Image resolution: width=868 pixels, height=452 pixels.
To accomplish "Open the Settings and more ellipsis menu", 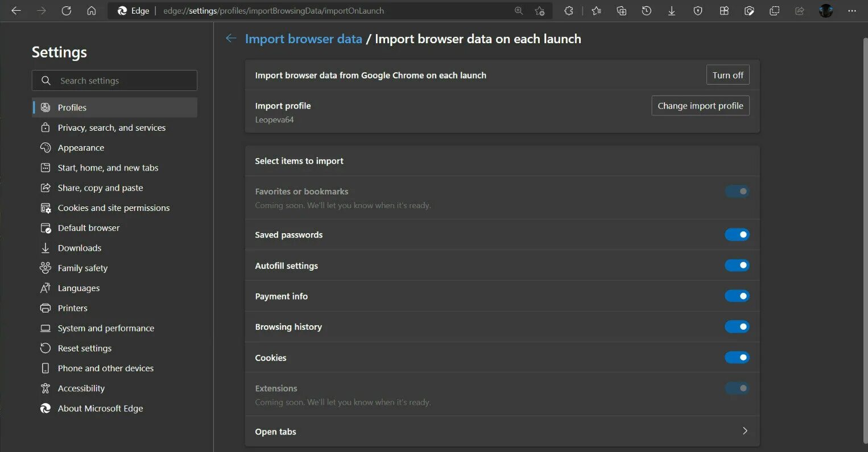I will (x=852, y=11).
